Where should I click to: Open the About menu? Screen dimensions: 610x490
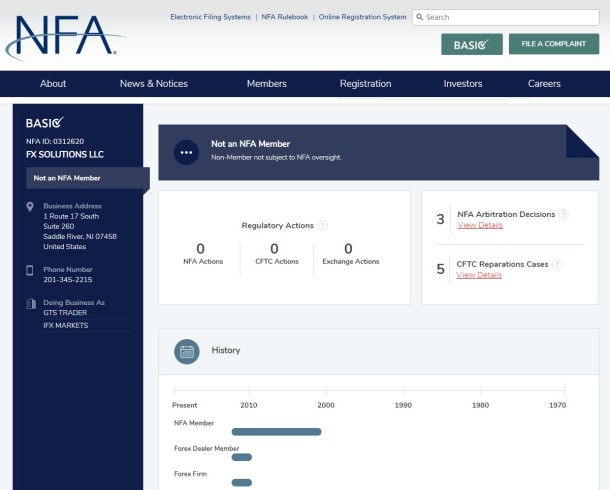[x=53, y=84]
